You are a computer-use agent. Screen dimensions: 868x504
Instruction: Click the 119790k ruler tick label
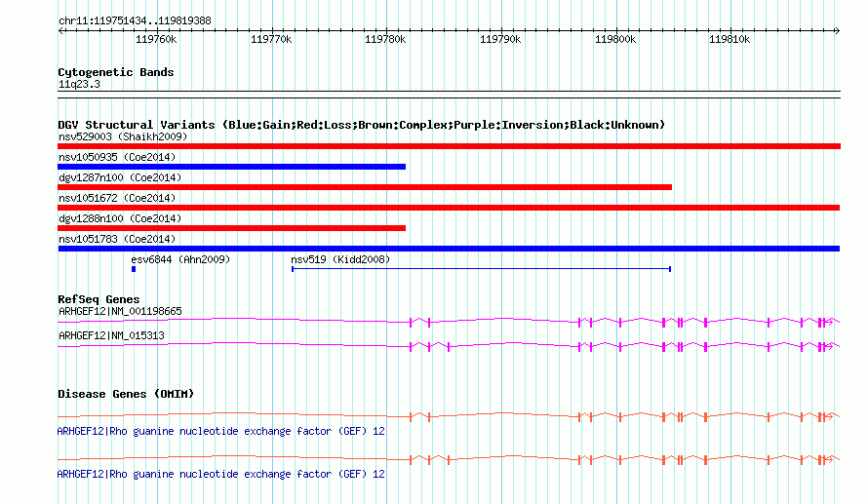pos(500,39)
